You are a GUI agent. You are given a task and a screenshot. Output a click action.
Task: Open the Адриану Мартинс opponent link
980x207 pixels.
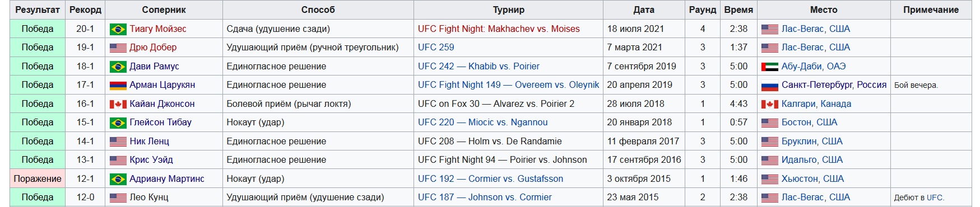point(167,179)
